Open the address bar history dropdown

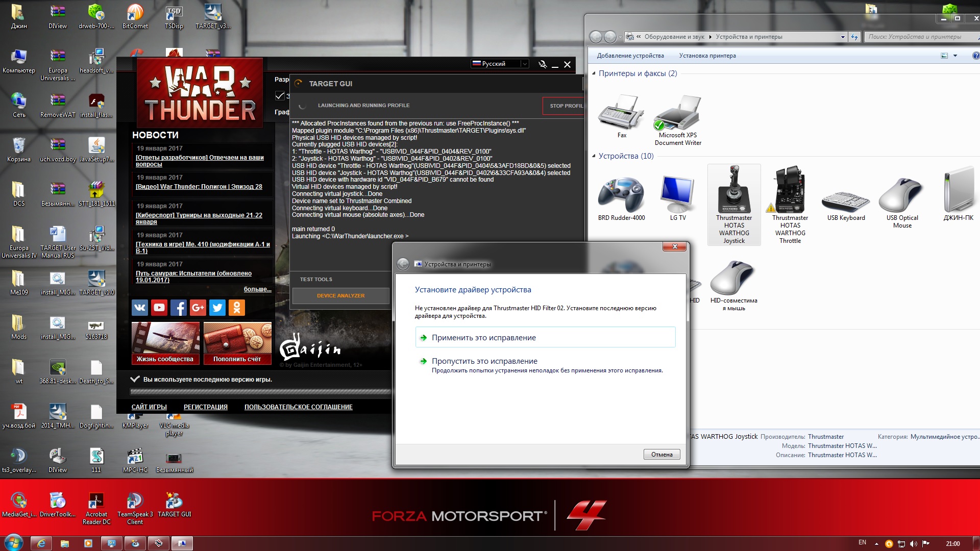tap(843, 37)
